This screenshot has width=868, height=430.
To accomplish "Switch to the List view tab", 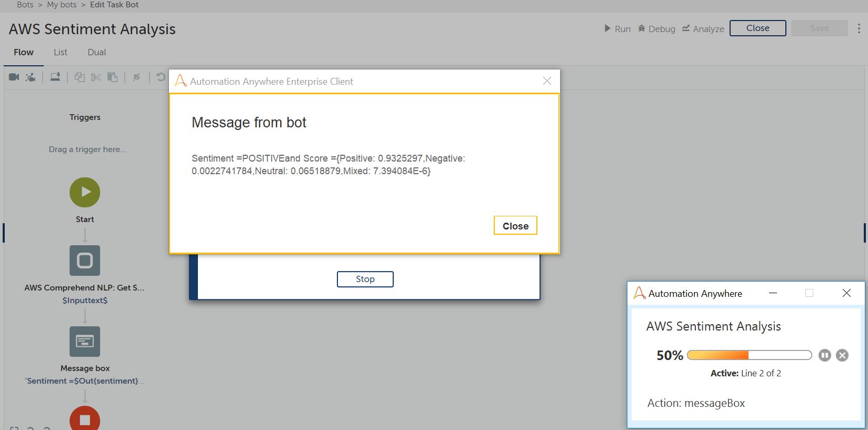I will click(x=61, y=53).
